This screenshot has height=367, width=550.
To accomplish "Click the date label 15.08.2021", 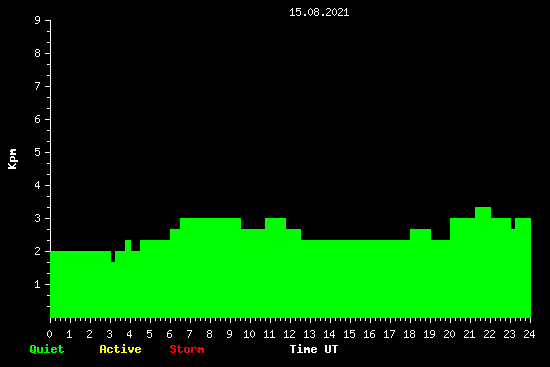I will point(319,12).
